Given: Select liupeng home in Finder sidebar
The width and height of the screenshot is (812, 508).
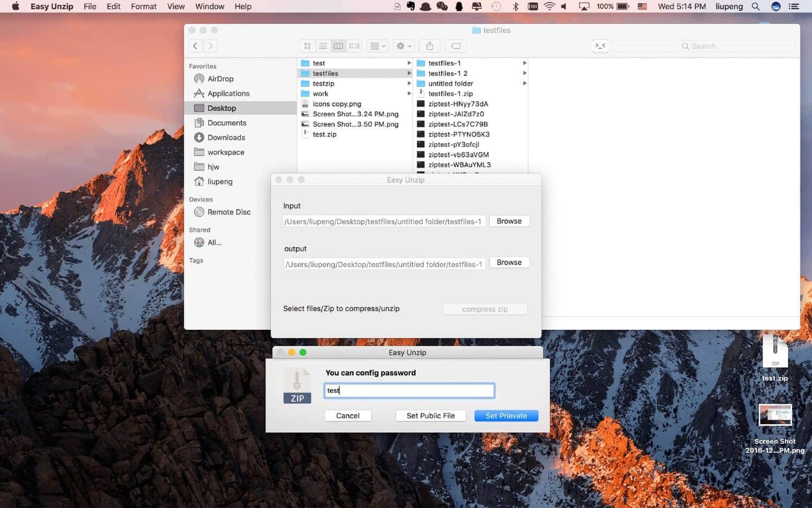Looking at the screenshot, I should (x=220, y=181).
